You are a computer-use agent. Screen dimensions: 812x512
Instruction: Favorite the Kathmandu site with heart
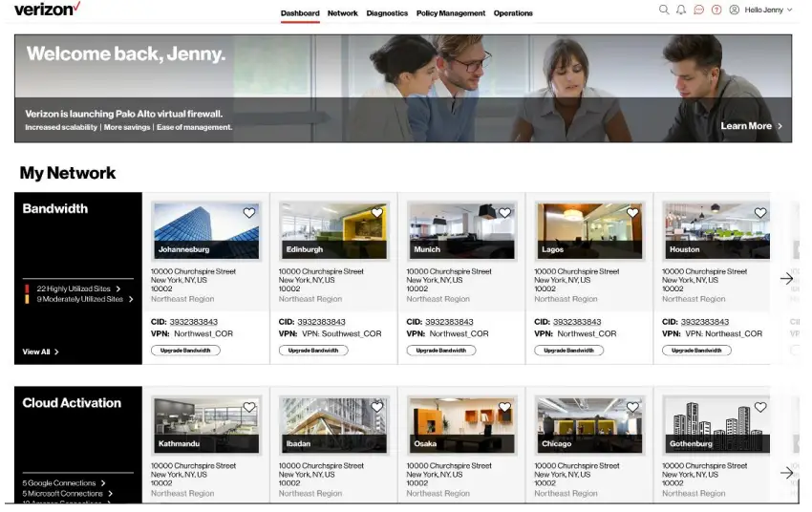click(x=249, y=408)
